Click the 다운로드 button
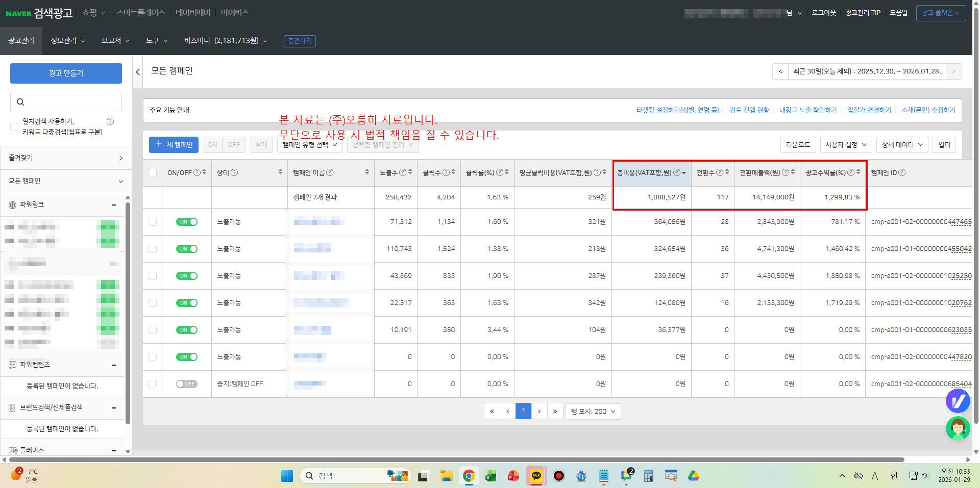Image resolution: width=980 pixels, height=488 pixels. point(798,145)
